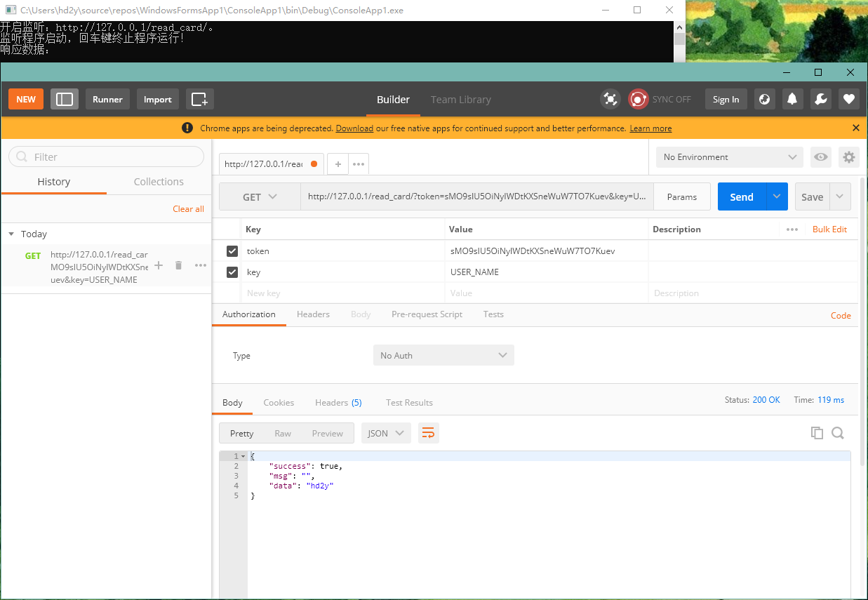Screen dimensions: 868x600
Task: Switch response view to Preview
Action: 328,433
